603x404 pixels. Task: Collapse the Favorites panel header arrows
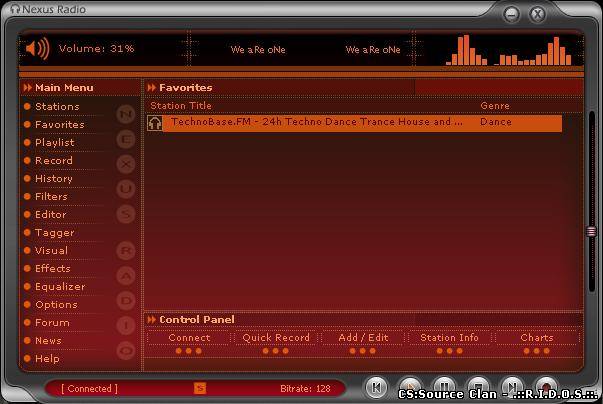(x=152, y=88)
